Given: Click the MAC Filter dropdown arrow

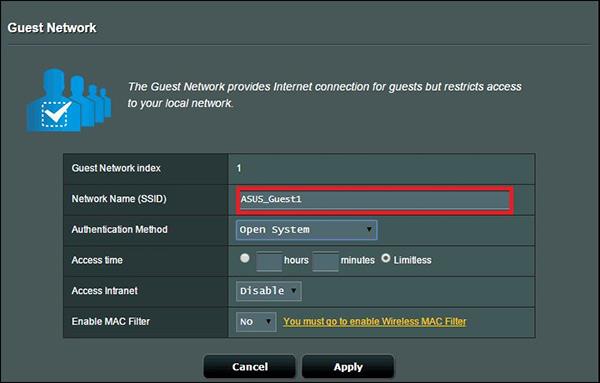Looking at the screenshot, I should coord(269,321).
